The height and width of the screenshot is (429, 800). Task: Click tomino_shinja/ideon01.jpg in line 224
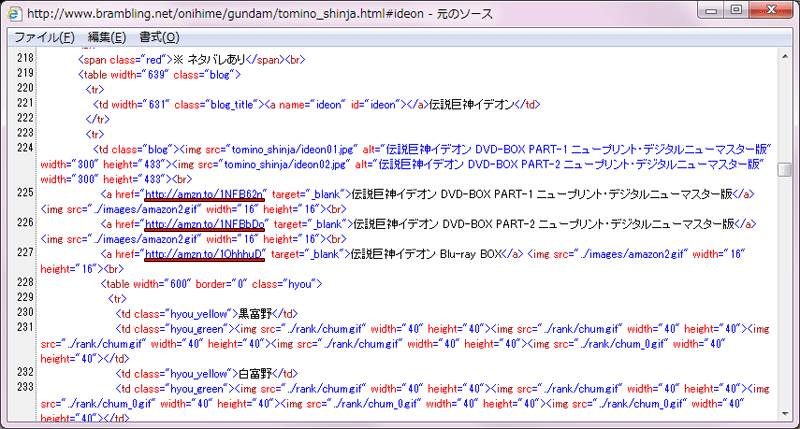point(292,149)
